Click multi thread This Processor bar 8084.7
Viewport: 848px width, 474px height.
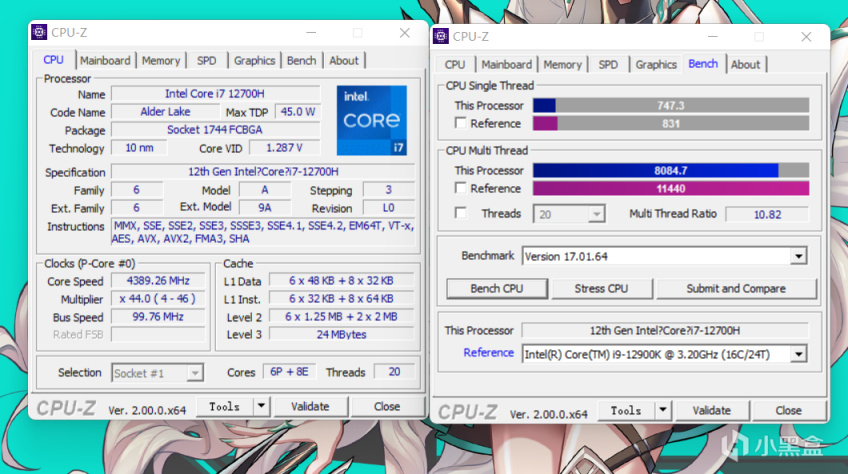coord(671,170)
